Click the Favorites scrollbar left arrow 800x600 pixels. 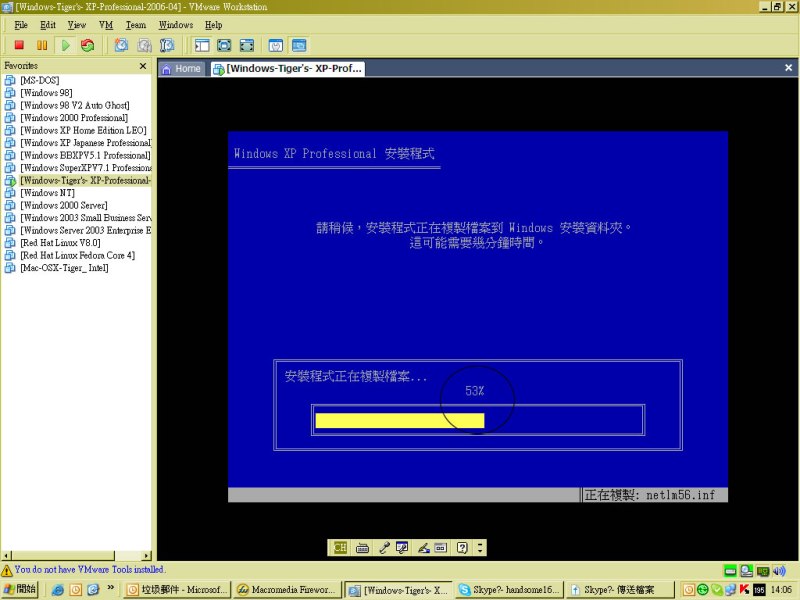6,556
